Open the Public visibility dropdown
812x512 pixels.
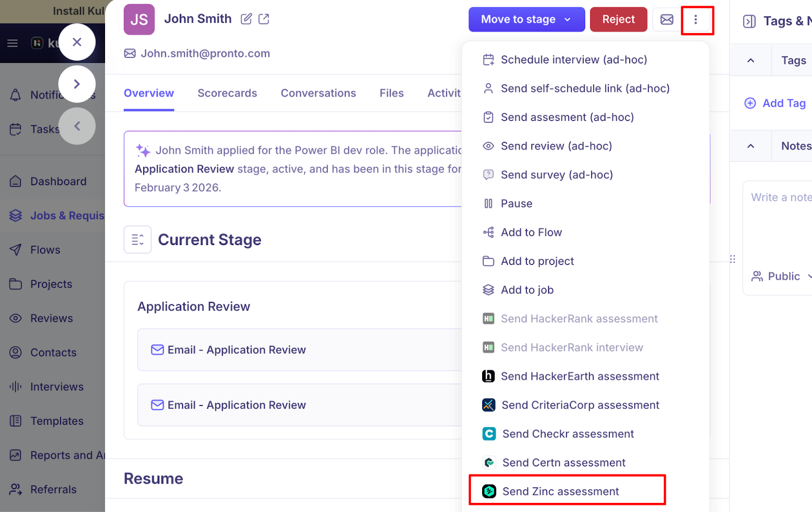pos(783,276)
